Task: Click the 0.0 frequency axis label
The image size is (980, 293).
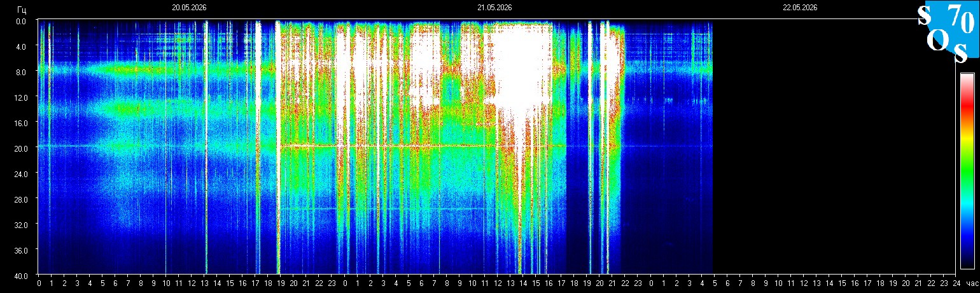Action: [21, 21]
